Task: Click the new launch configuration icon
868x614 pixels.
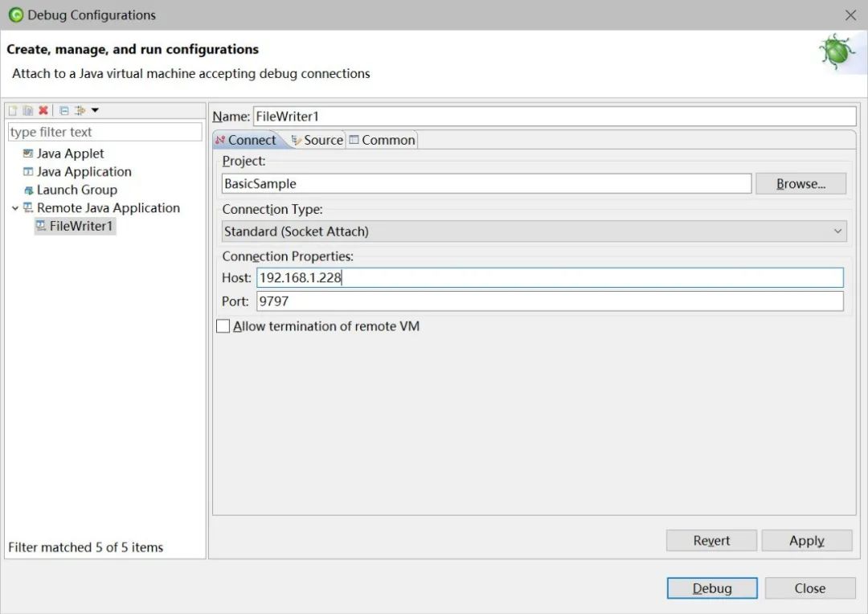Action: [x=13, y=110]
